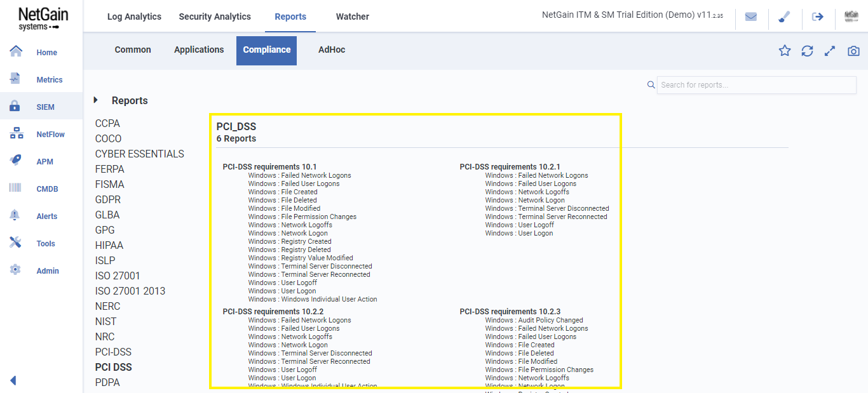Click the NetGain Systems logo

point(42,18)
